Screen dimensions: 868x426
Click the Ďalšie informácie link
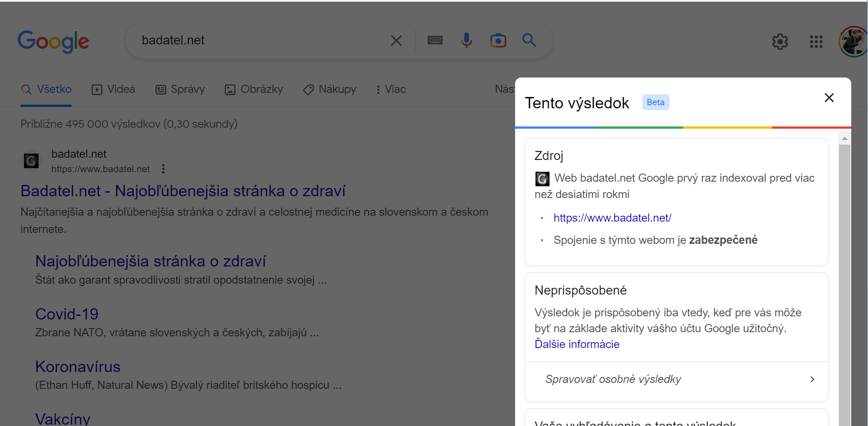pos(577,344)
